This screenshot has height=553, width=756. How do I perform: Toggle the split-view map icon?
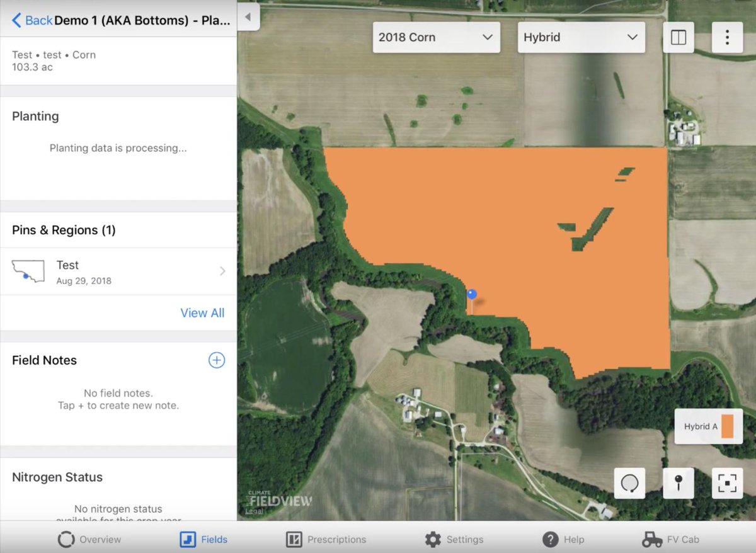[x=679, y=38]
